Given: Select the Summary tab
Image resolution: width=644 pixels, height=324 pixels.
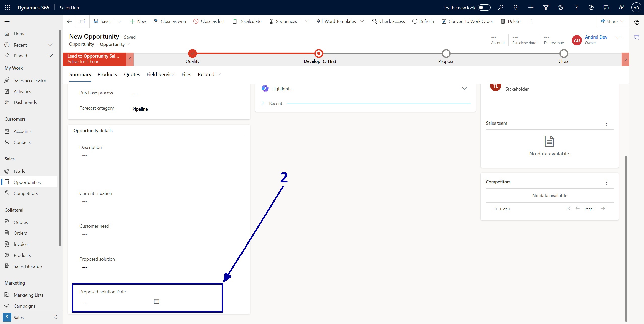Looking at the screenshot, I should tap(80, 74).
